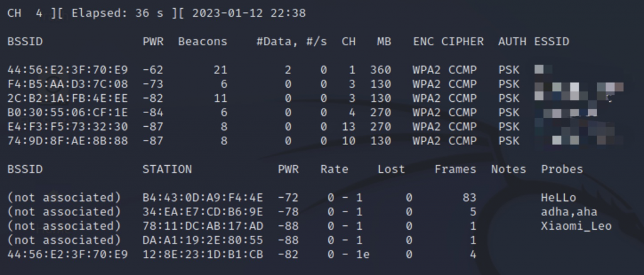
Task: Select the BSSID 74:9D:8F:AE:8B:88
Action: [68, 141]
